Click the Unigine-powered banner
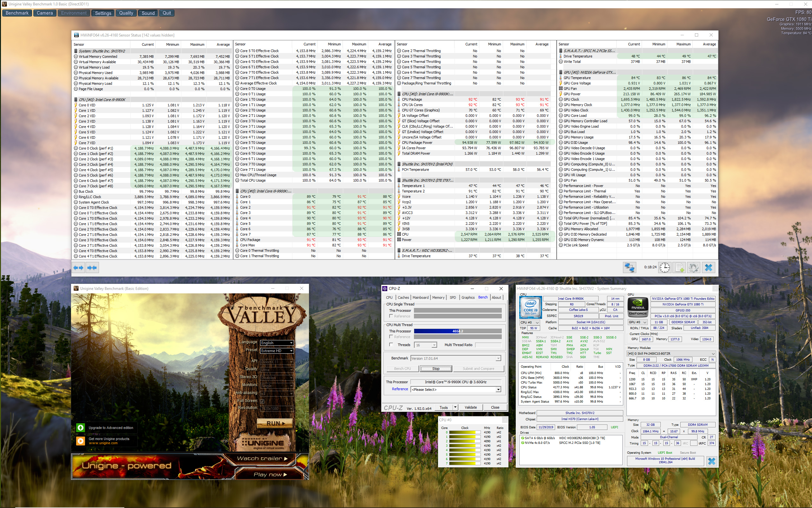 pyautogui.click(x=147, y=466)
